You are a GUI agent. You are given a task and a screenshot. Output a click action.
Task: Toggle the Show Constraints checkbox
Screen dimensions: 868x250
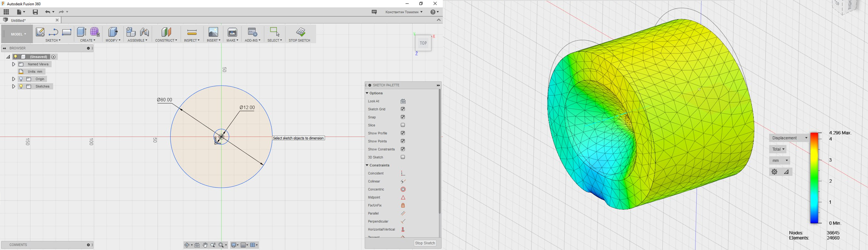click(x=403, y=149)
